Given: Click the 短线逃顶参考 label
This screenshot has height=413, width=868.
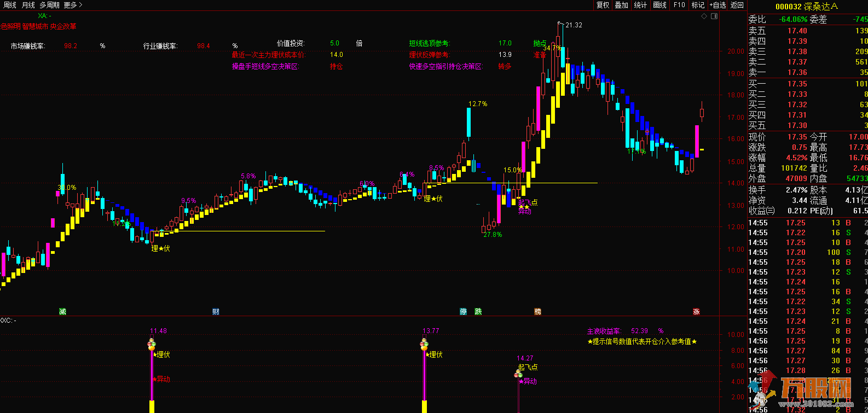Looking at the screenshot, I should click(x=430, y=43).
